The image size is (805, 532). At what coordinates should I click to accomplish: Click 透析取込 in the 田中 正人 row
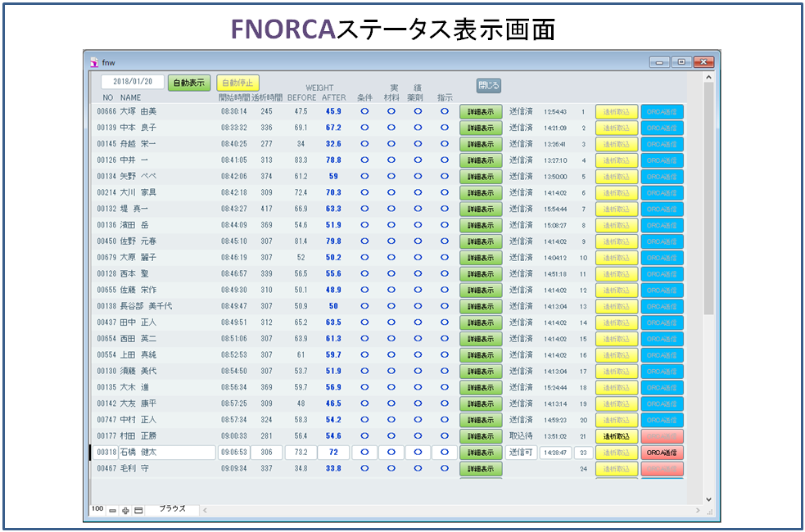[x=617, y=322]
